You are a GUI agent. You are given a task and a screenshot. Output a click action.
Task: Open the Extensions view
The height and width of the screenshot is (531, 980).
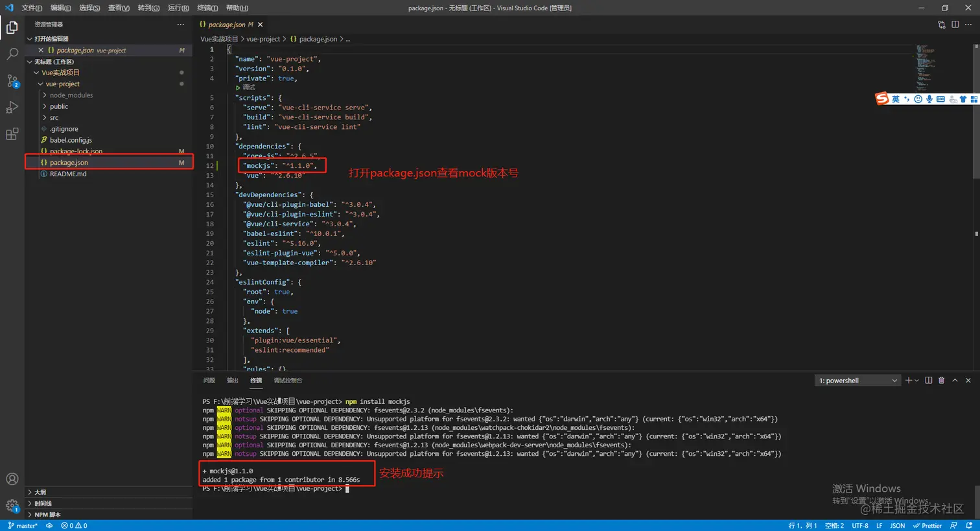point(12,134)
